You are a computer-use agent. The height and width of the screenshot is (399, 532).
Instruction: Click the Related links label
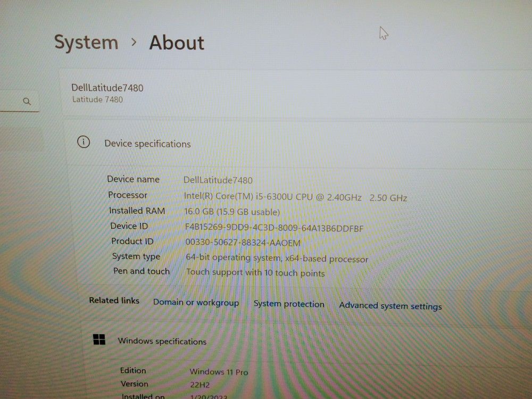[114, 300]
